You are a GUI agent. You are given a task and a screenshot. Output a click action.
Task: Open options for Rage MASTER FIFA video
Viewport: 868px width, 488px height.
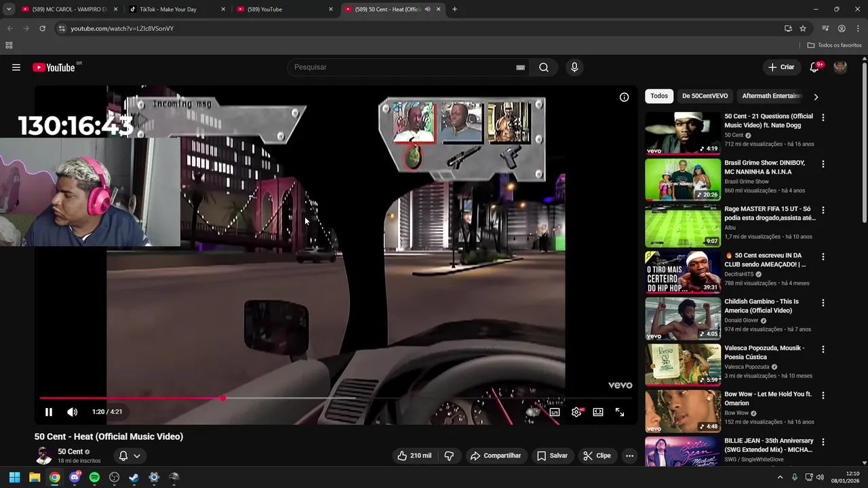(823, 210)
